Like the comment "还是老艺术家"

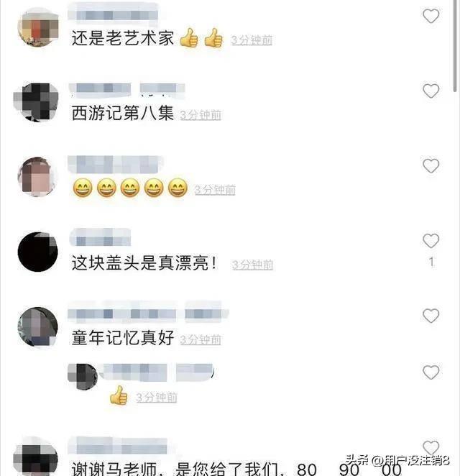(431, 16)
